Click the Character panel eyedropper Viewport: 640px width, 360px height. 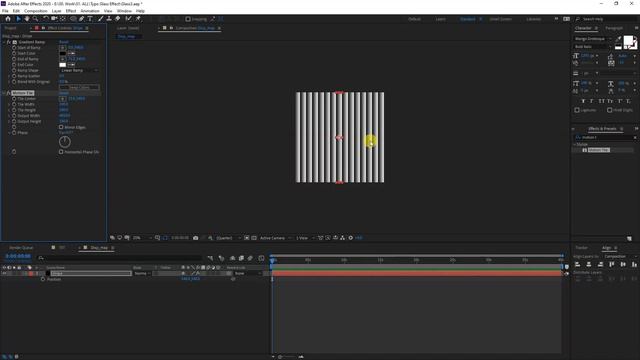(618, 39)
